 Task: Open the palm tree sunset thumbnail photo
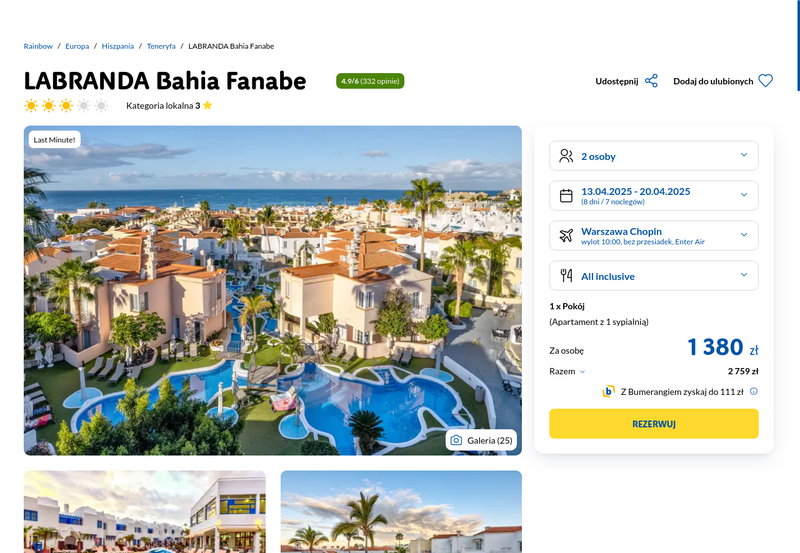tap(401, 512)
